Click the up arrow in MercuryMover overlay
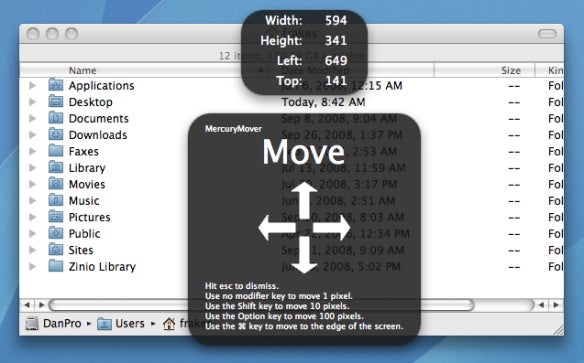 (x=304, y=200)
